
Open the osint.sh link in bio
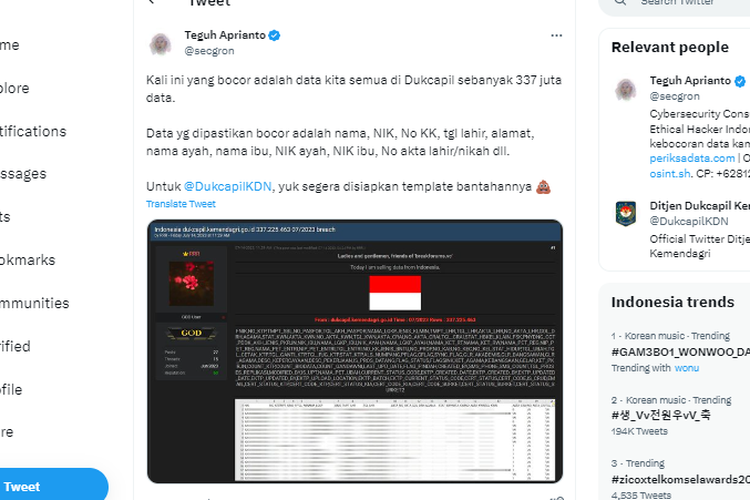pos(670,174)
